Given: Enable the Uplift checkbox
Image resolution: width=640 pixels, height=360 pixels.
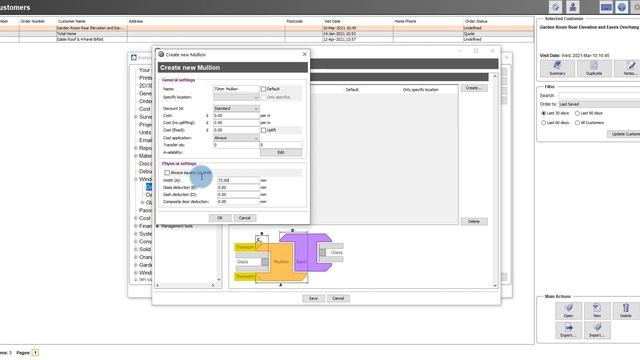Looking at the screenshot, I should click(x=263, y=130).
